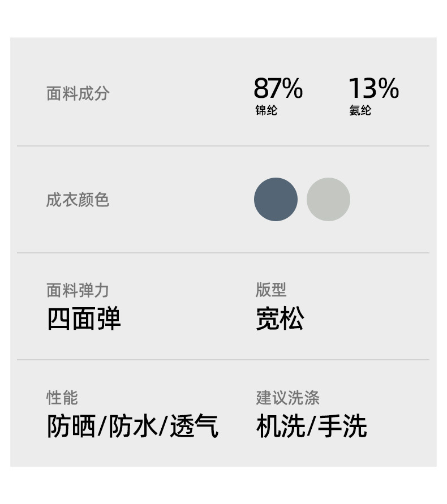Screen dimensions: 447x504
Task: Click the 性能 heading
Action: point(62,397)
